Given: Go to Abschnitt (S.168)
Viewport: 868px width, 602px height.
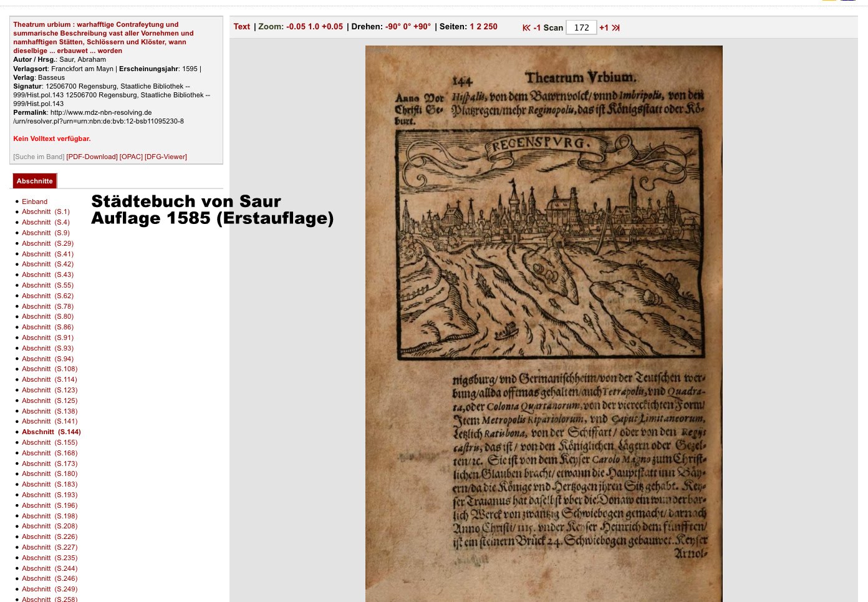Looking at the screenshot, I should pyautogui.click(x=50, y=454).
